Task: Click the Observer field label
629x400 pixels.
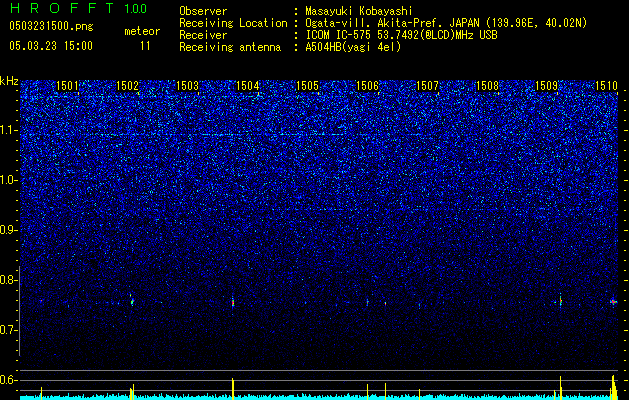Action: [x=203, y=11]
